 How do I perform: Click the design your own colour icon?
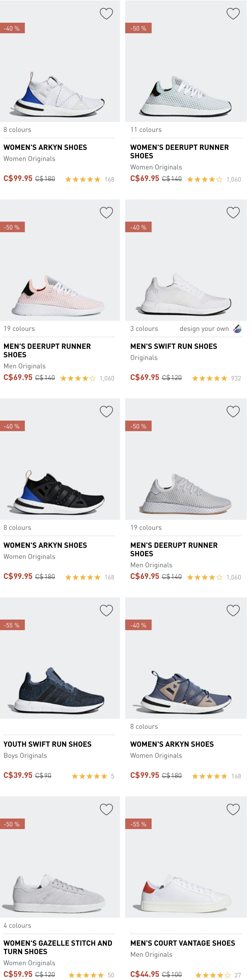pyautogui.click(x=237, y=329)
